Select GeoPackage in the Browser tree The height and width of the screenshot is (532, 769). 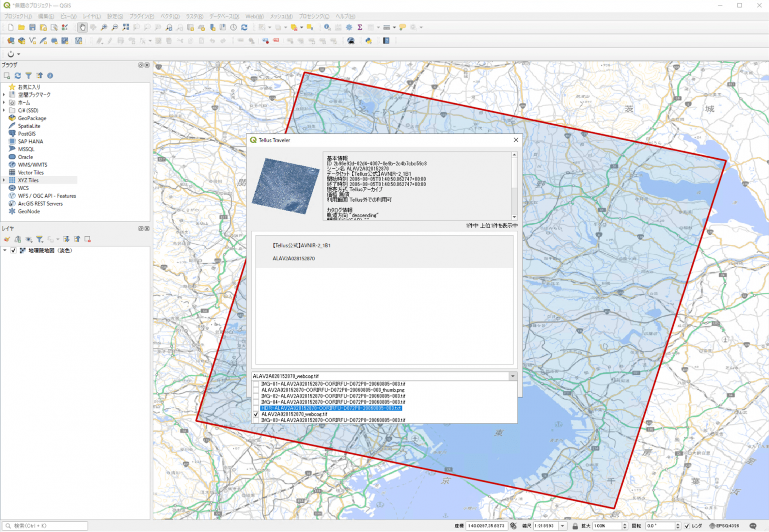32,118
